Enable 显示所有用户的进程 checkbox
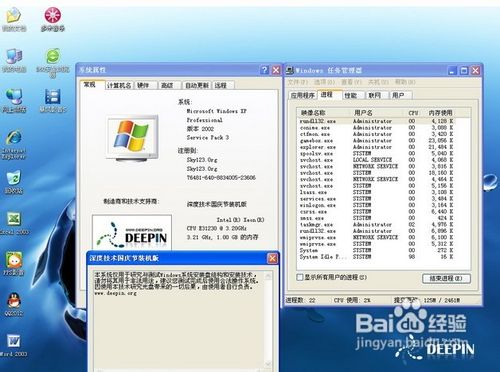The width and height of the screenshot is (500, 372). [x=300, y=277]
